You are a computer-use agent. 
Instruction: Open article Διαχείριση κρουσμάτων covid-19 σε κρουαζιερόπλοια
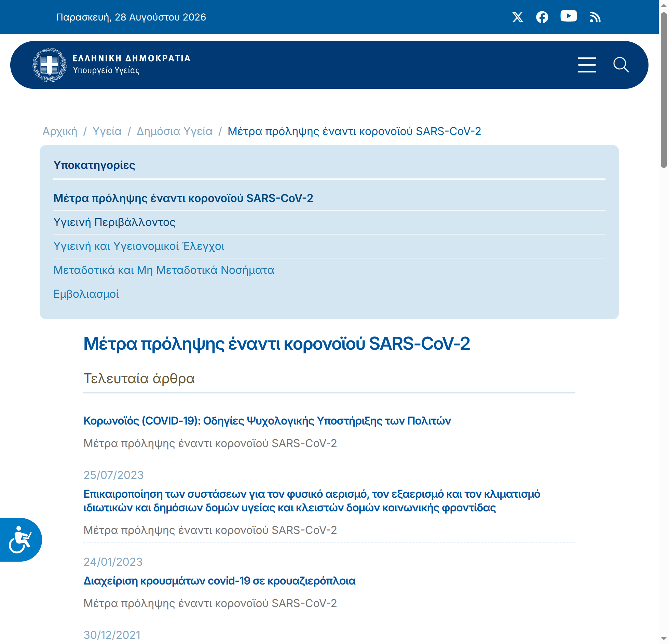pyautogui.click(x=220, y=581)
